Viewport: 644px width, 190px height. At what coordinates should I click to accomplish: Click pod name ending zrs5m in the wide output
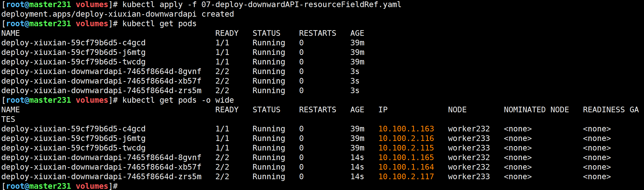pos(101,177)
